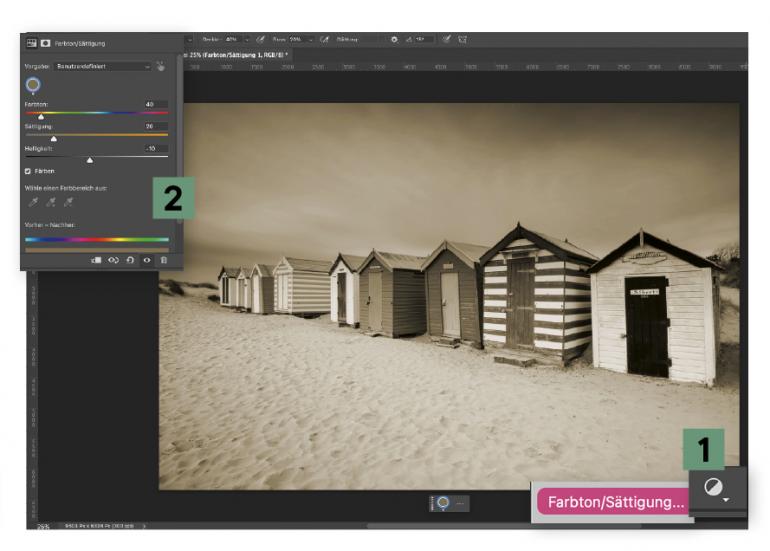Click the symmetry butterfly icon in options bar
This screenshot has width=770, height=551.
pyautogui.click(x=462, y=39)
